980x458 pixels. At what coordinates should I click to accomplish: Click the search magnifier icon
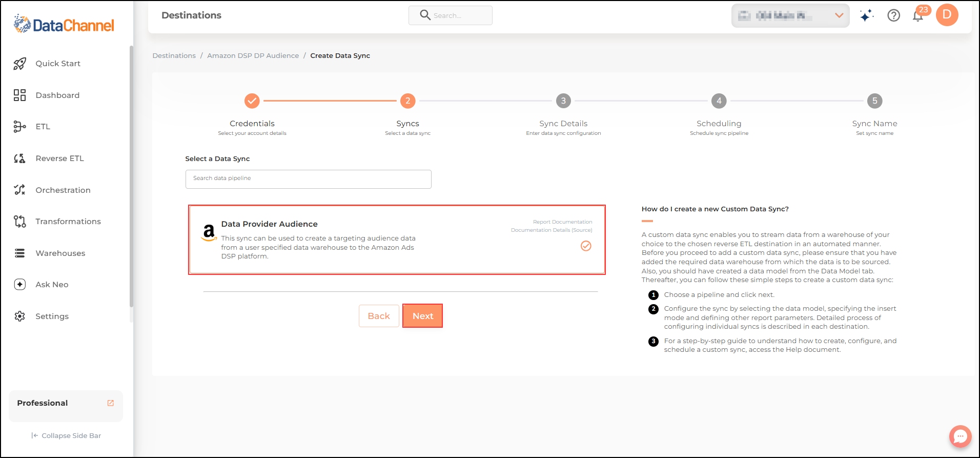pyautogui.click(x=425, y=15)
